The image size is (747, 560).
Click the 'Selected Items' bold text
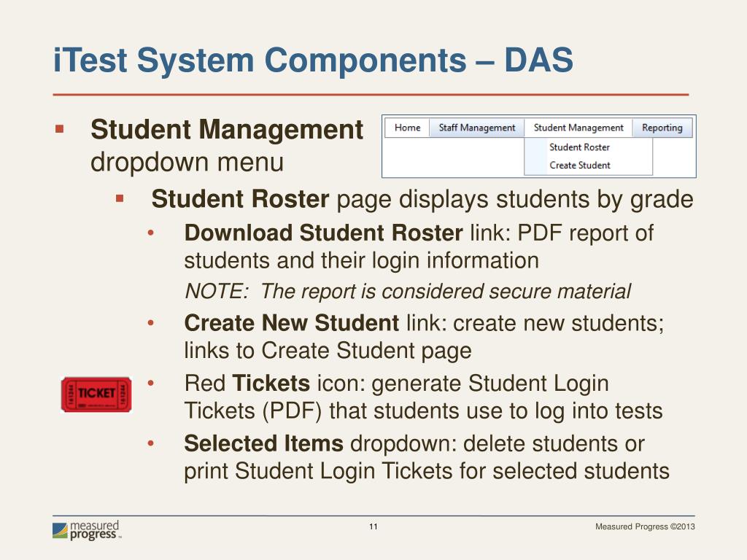pos(263,443)
